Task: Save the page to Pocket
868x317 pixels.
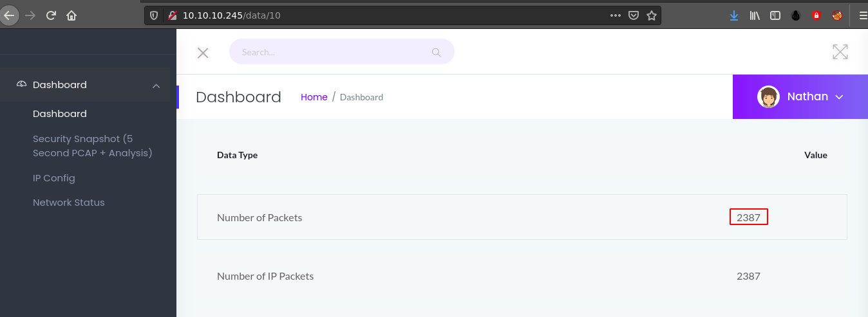Action: coord(634,15)
